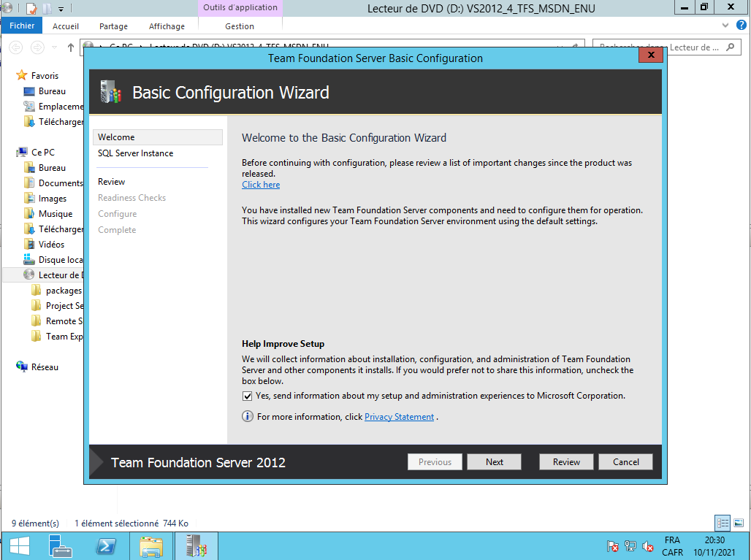
Task: Select the Réseau item in navigation pane
Action: pos(45,367)
